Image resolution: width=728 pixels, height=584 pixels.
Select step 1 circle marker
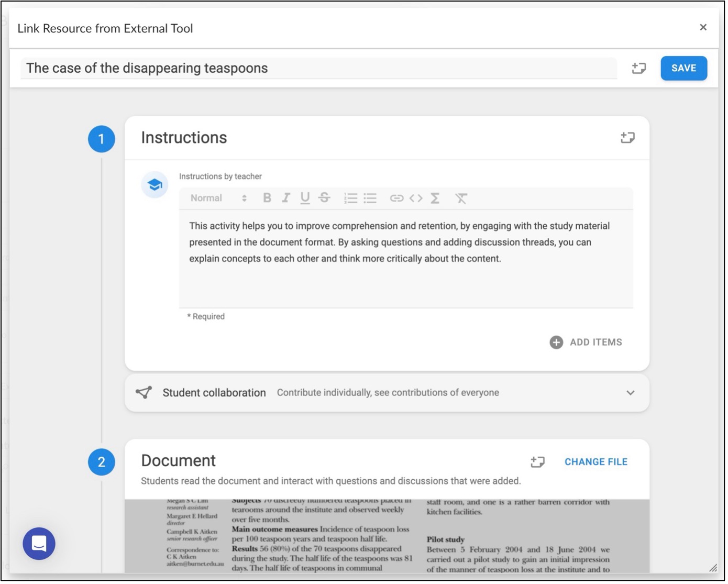[102, 139]
